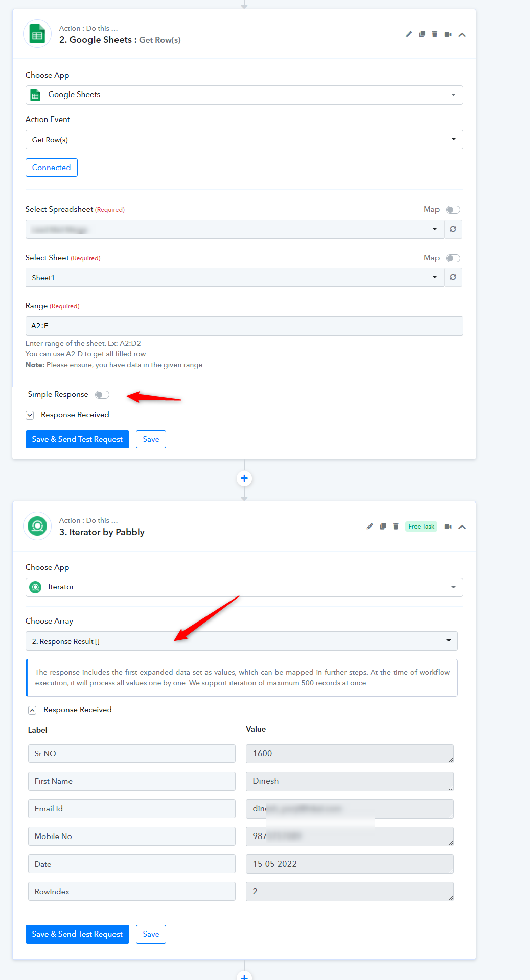Open the Iterator Choose App dropdown
The image size is (530, 980).
tap(244, 587)
